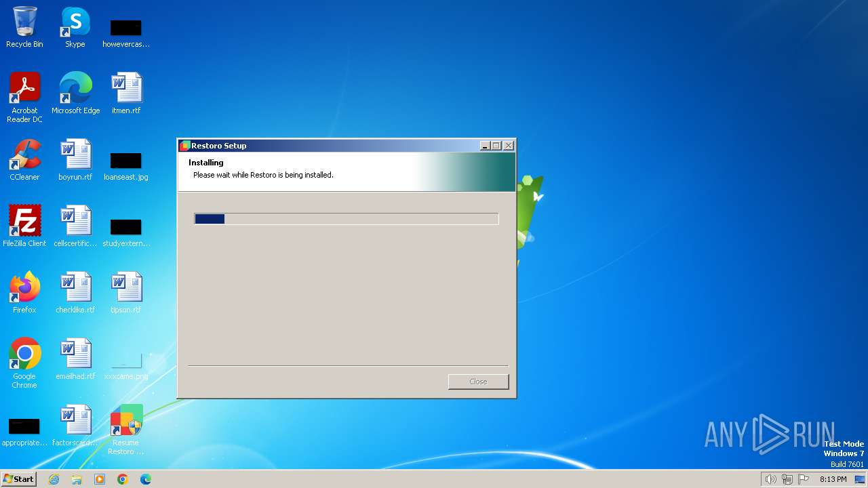Viewport: 868px width, 488px height.
Task: Open Chrome from the taskbar
Action: (123, 479)
